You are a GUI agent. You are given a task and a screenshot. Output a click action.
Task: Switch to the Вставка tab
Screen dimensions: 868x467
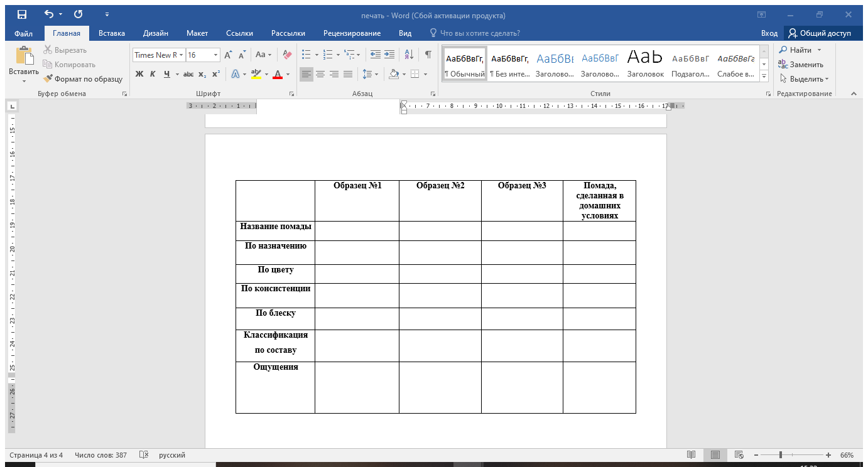coord(112,33)
